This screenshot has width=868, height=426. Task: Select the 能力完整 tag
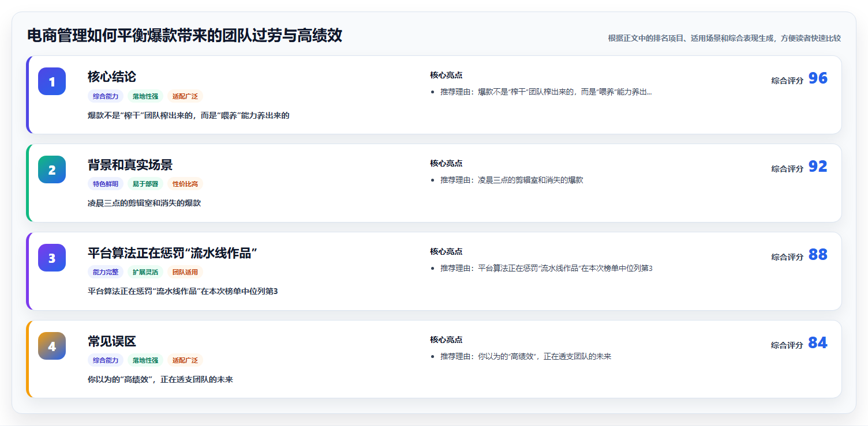106,273
